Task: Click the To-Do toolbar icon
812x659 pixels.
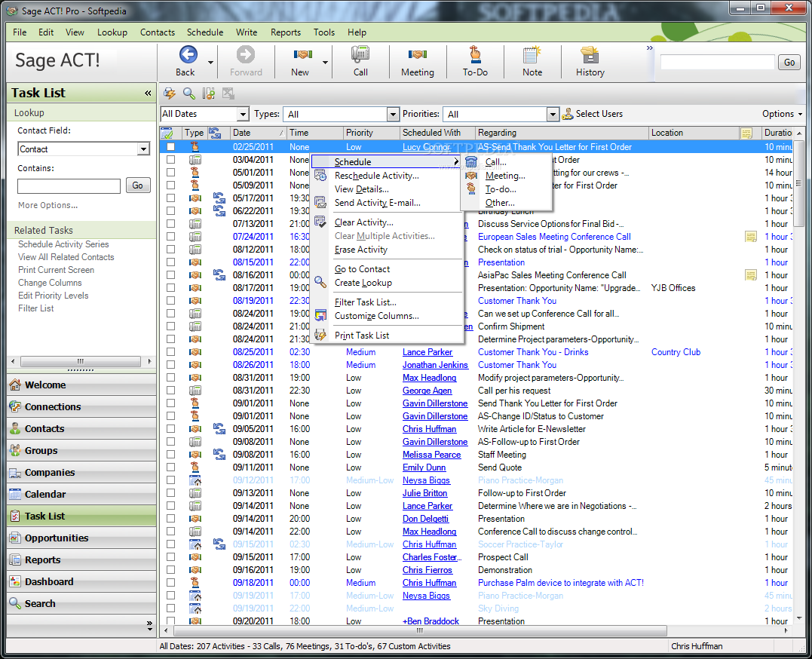Action: coord(475,54)
